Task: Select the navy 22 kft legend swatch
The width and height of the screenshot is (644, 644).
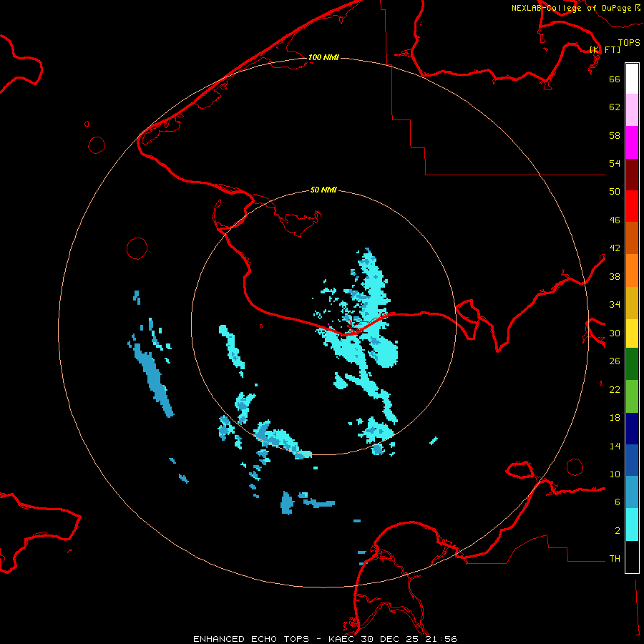Action: point(632,429)
